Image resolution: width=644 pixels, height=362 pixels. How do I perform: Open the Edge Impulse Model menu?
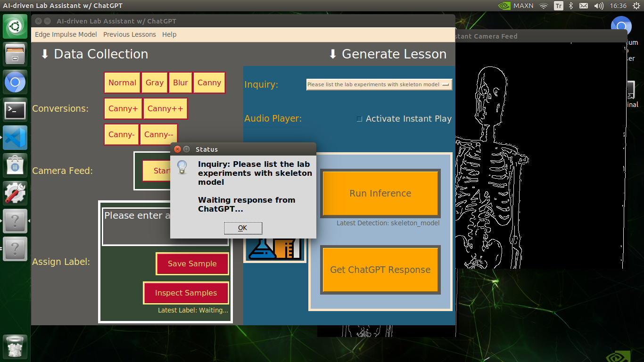(x=66, y=34)
